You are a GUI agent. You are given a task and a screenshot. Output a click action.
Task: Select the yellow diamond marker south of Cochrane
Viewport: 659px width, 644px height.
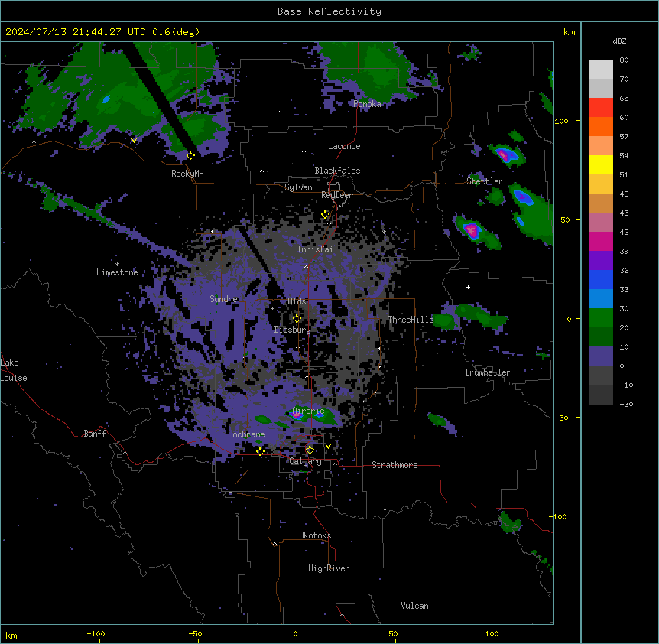point(260,451)
